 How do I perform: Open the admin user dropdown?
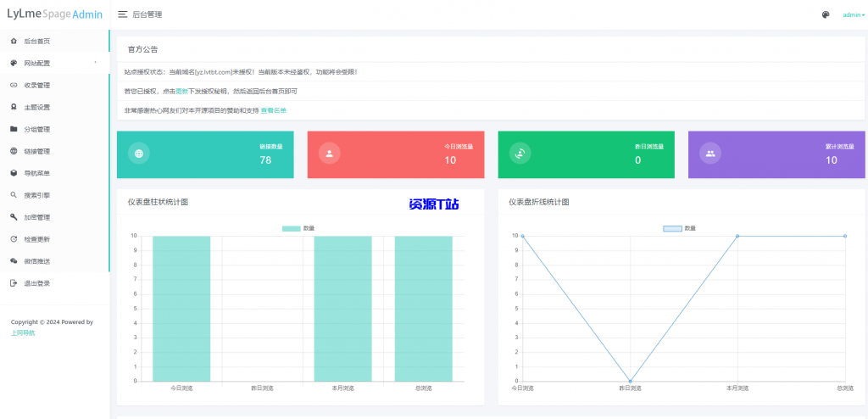click(x=853, y=15)
